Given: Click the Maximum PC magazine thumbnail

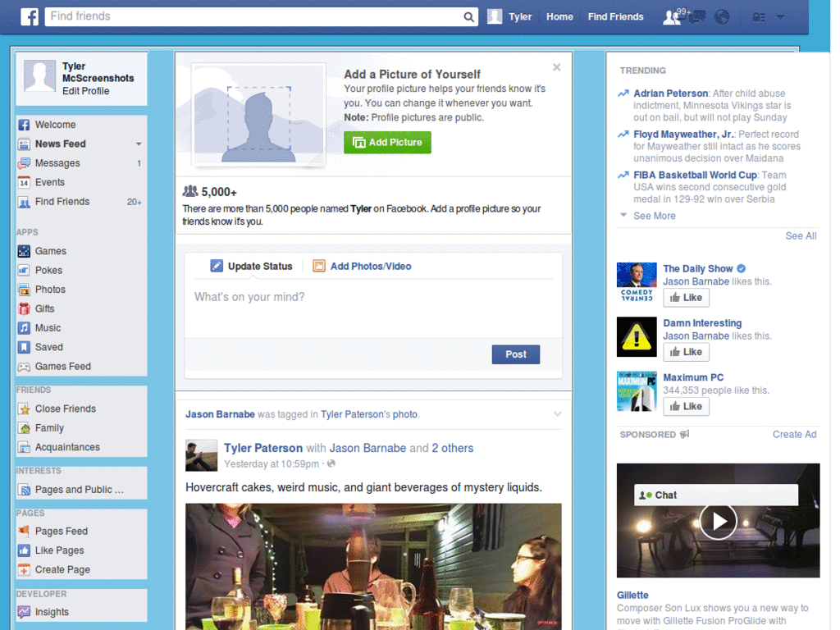Looking at the screenshot, I should (637, 391).
